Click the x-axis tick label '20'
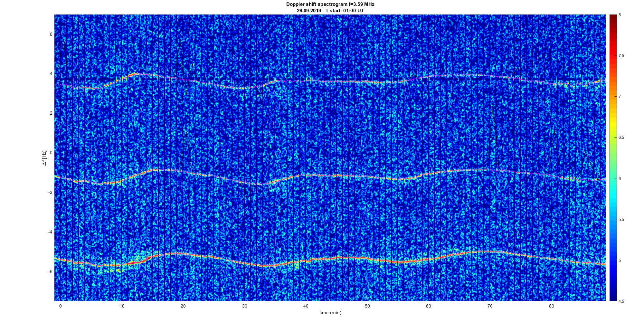Screen dimensions: 644x323 click(183, 306)
